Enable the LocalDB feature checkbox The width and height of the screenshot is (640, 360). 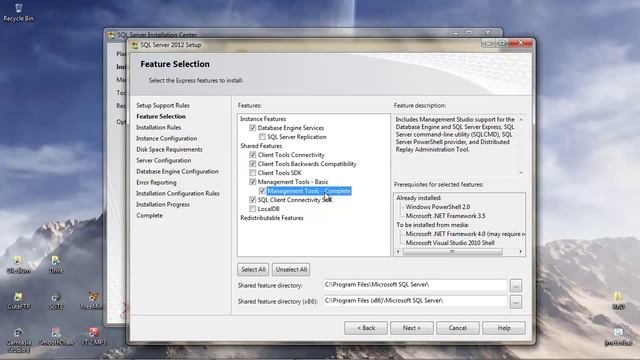pos(253,209)
